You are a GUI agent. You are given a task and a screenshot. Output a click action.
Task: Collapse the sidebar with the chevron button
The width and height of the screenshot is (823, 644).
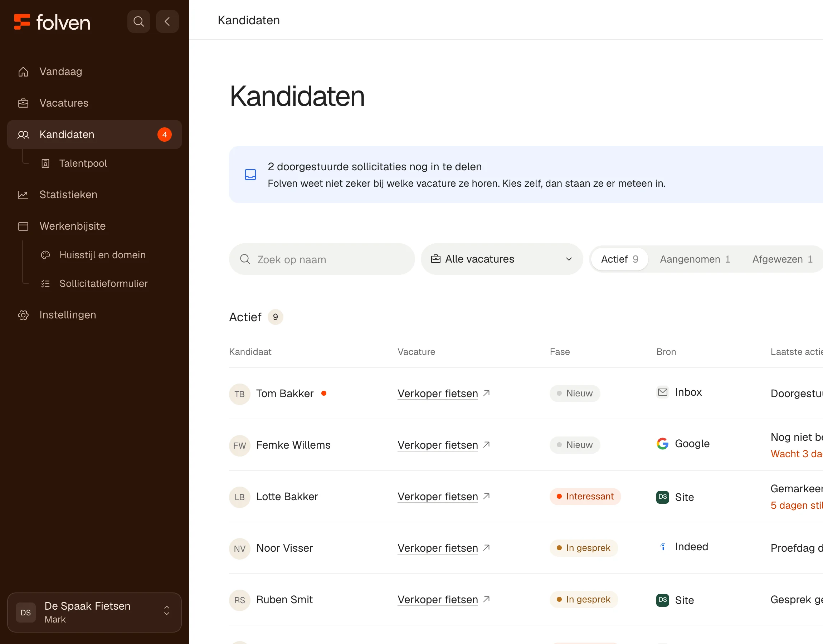pyautogui.click(x=167, y=21)
